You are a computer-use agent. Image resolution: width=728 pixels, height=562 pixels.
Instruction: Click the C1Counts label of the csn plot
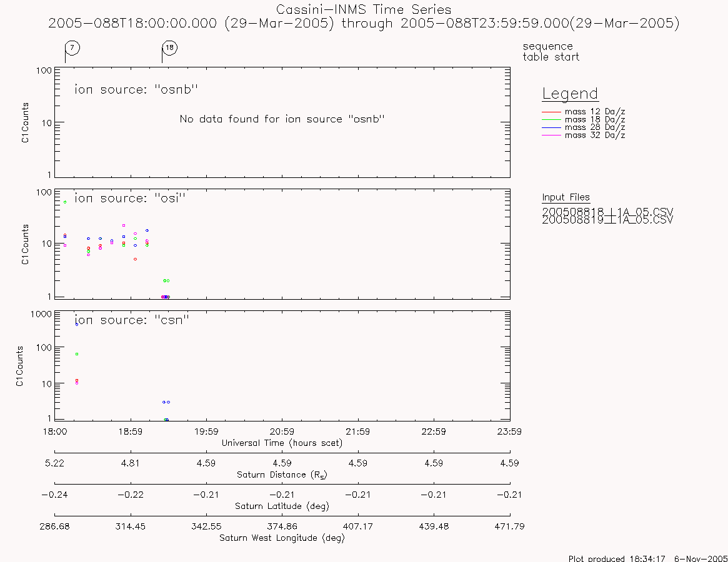[x=19, y=366]
